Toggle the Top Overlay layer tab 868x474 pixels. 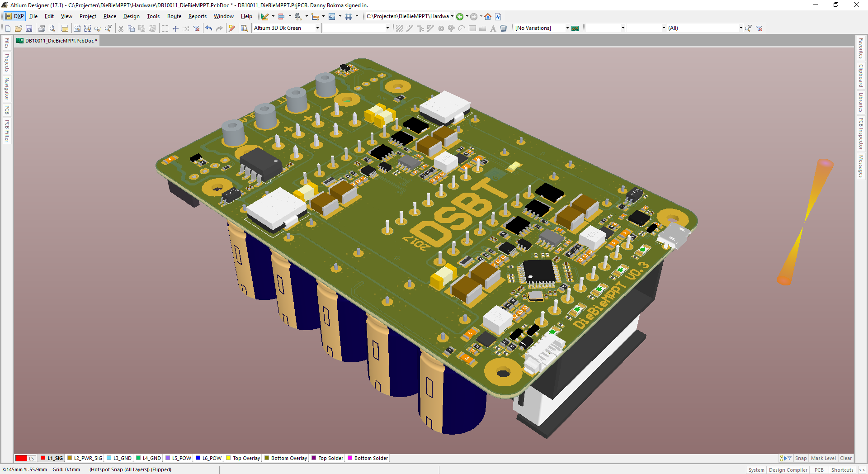(x=243, y=458)
